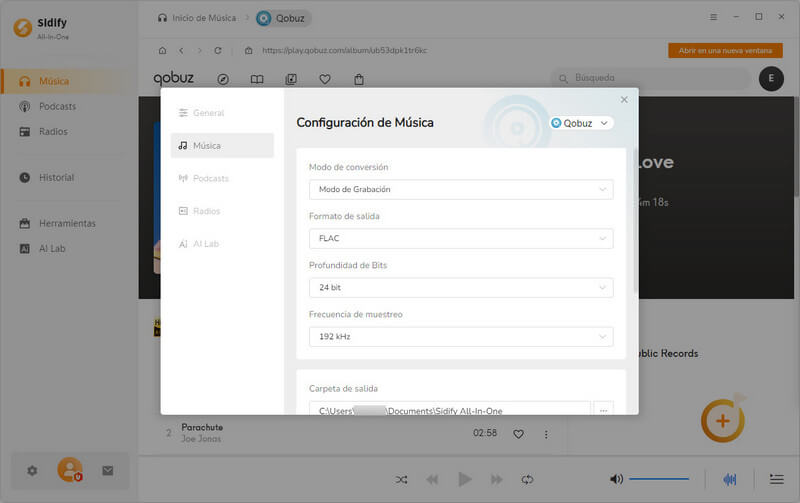This screenshot has width=800, height=503.
Task: Expand Frecuencia de muestreo 192 kHz dropdown
Action: [x=461, y=336]
